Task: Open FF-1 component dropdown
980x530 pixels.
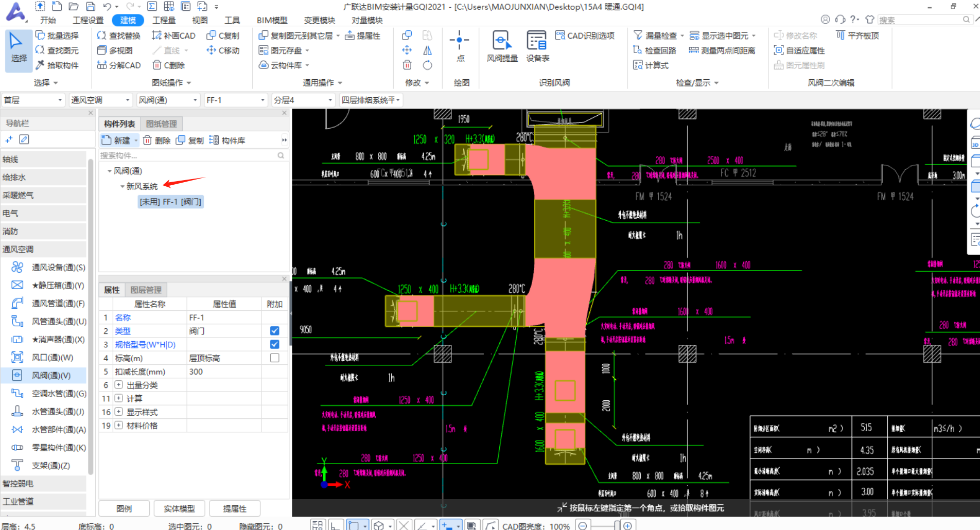Action: (x=235, y=100)
